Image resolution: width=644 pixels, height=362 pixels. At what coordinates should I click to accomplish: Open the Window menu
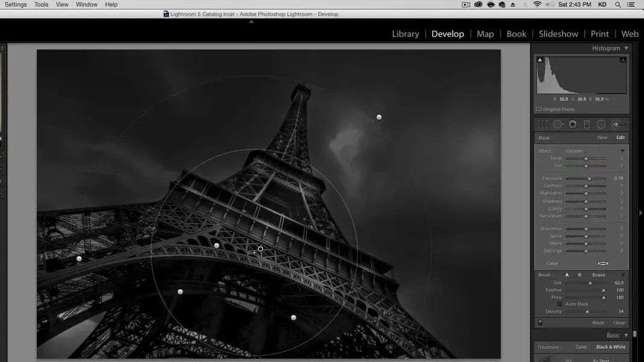(86, 4)
